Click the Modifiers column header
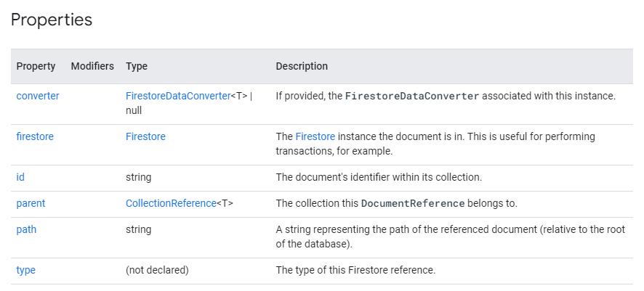Image resolution: width=644 pixels, height=291 pixels. [x=92, y=66]
